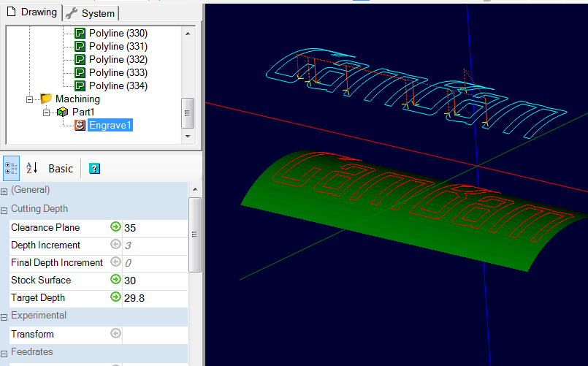Open the System tab

91,13
